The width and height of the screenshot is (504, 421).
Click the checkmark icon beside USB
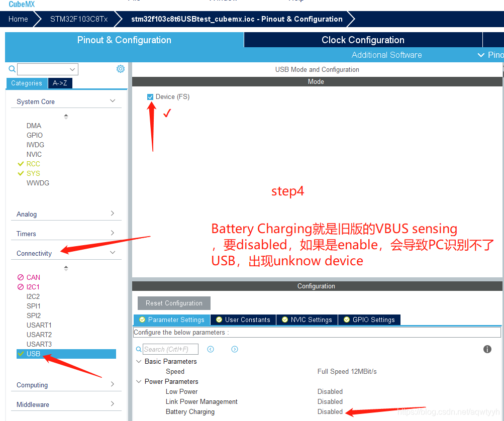[x=21, y=354]
